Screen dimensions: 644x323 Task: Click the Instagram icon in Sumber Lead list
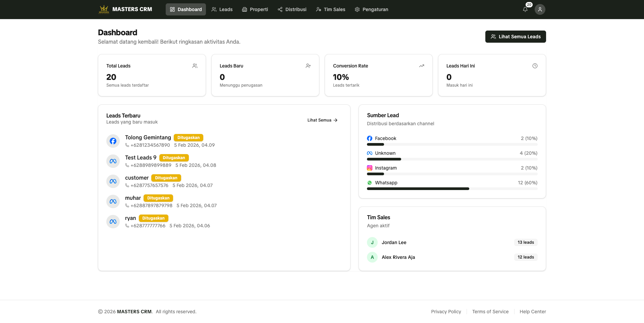click(x=370, y=168)
